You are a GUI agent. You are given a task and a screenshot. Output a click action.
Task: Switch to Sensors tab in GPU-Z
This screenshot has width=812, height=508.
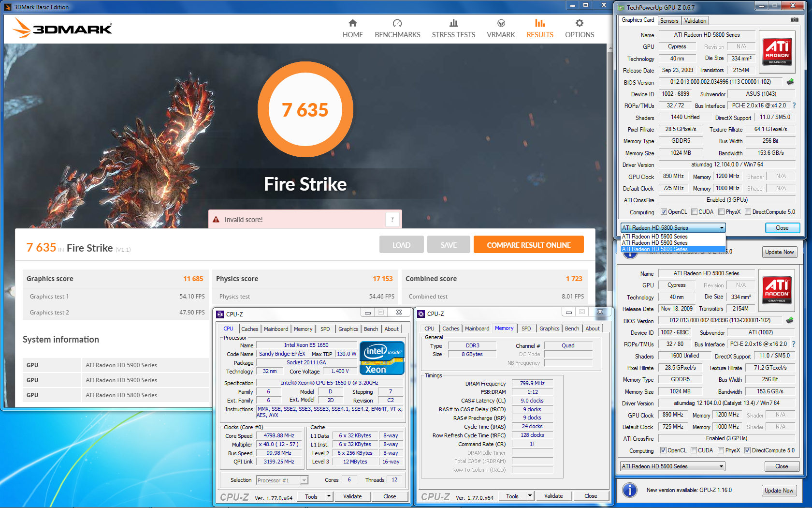pyautogui.click(x=669, y=21)
